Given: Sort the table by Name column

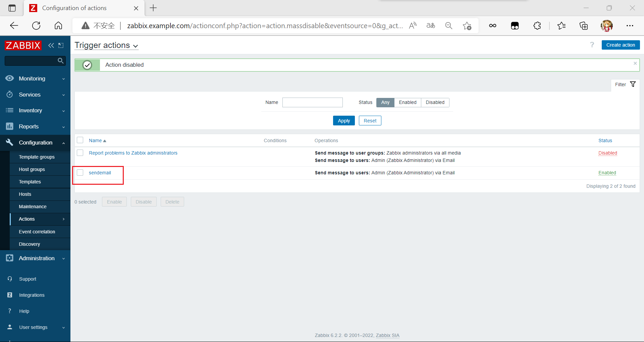Looking at the screenshot, I should [97, 140].
